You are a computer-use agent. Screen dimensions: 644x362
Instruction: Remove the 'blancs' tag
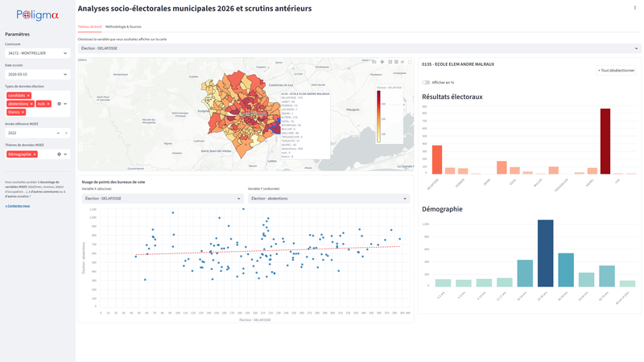coord(23,112)
